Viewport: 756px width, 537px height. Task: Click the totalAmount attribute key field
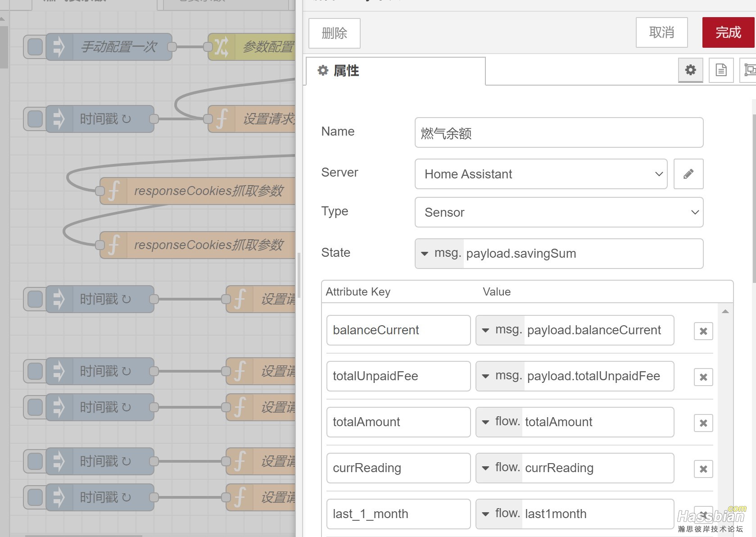(x=398, y=422)
